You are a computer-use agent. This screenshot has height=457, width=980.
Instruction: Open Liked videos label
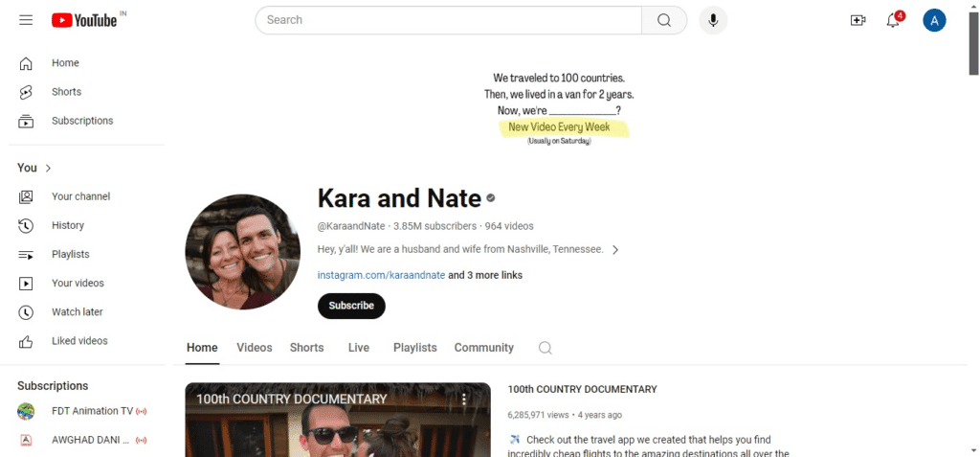(79, 341)
